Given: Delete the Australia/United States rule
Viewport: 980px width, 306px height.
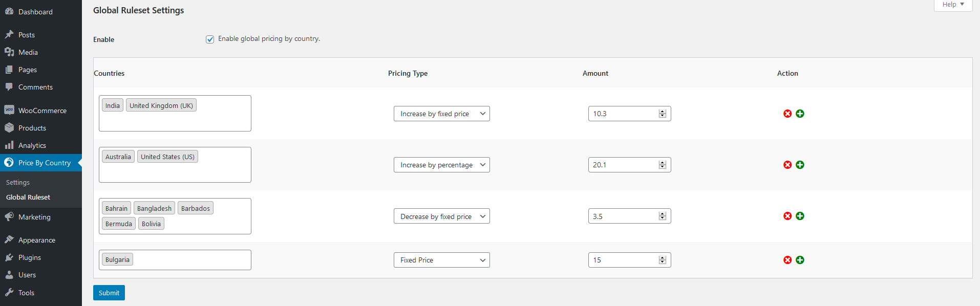Looking at the screenshot, I should coord(787,165).
